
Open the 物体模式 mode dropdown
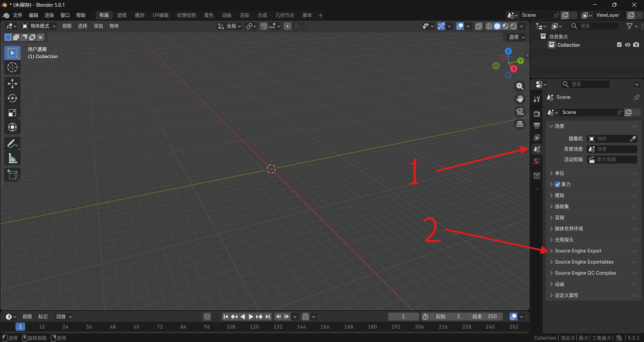(39, 26)
